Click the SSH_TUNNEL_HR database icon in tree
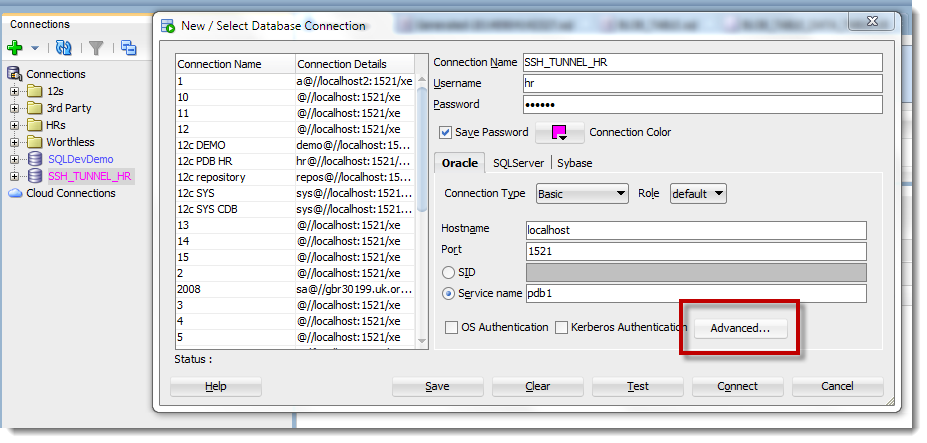927x443 pixels. [x=35, y=176]
